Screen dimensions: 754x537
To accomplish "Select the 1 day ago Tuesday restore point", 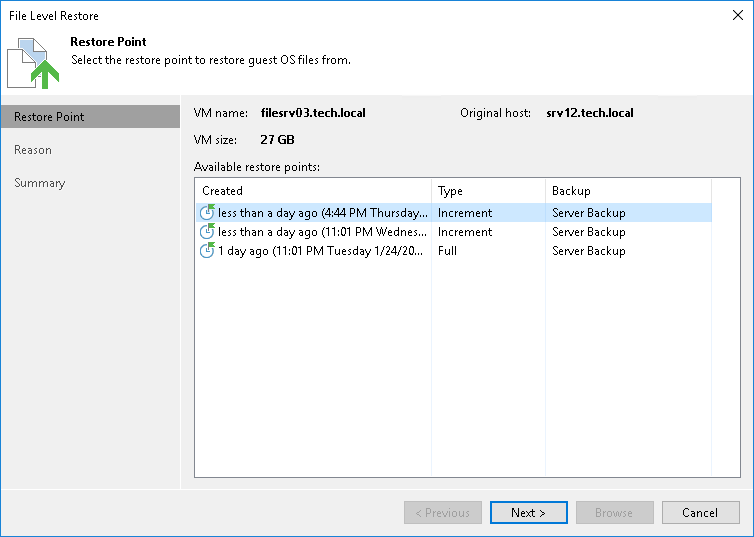I will click(x=454, y=251).
